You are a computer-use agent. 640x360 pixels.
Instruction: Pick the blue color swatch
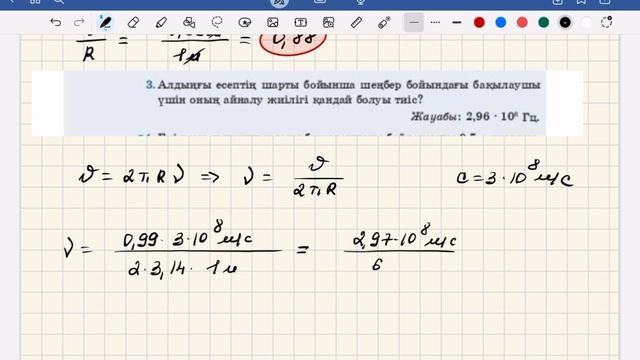[x=500, y=22]
